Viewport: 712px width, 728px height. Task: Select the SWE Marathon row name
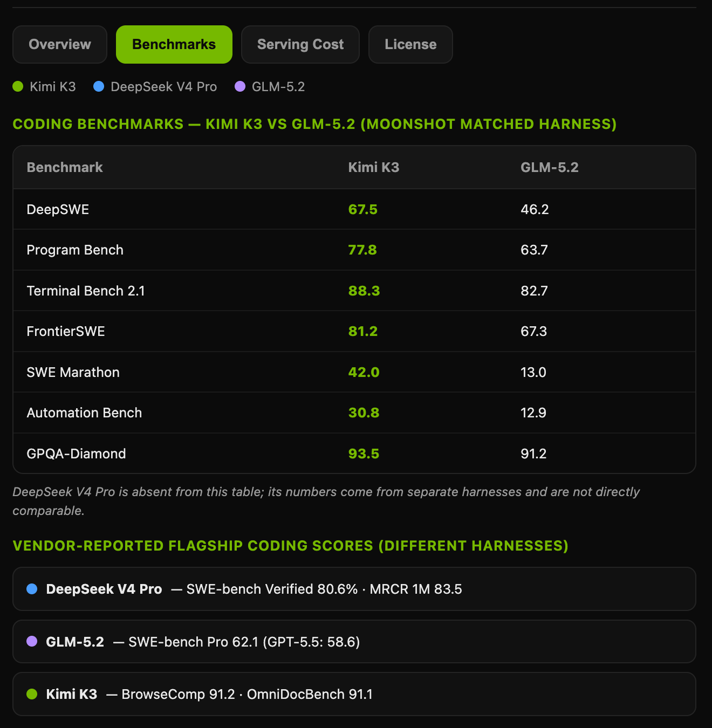pos(73,372)
